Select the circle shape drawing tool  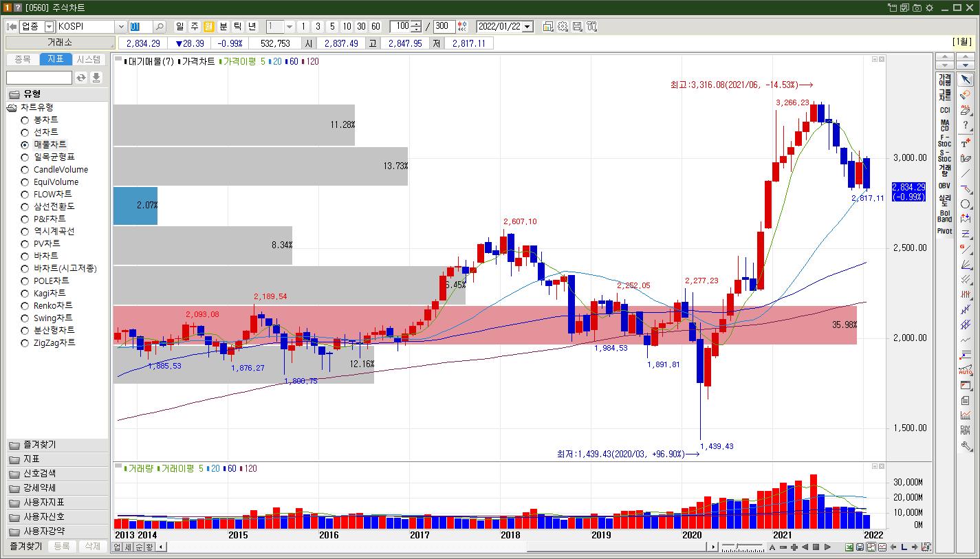pyautogui.click(x=966, y=204)
